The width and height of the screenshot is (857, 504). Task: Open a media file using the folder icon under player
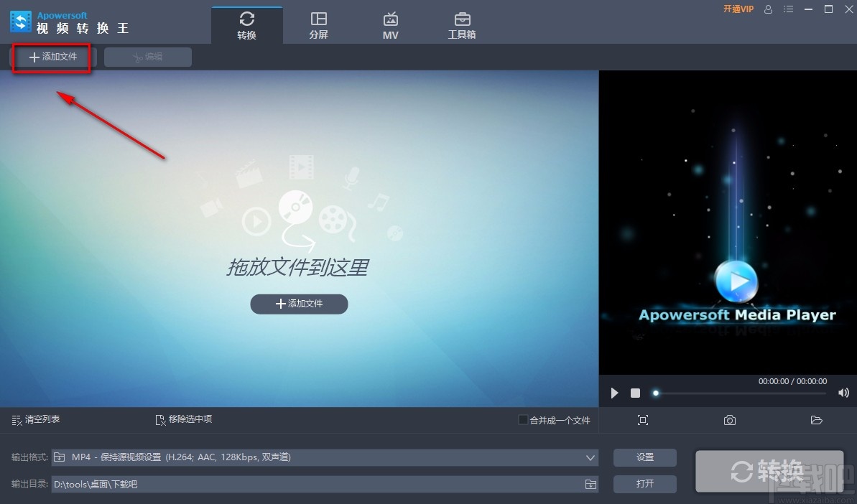coord(817,420)
